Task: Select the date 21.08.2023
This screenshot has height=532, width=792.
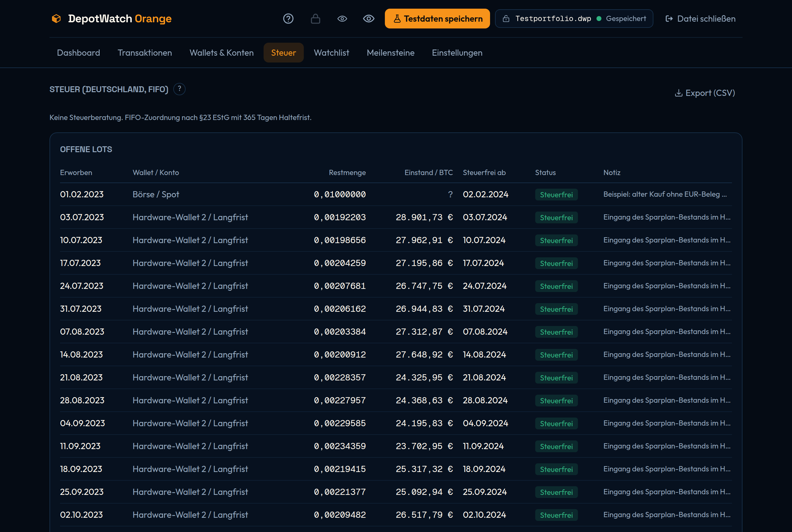Action: 81,378
